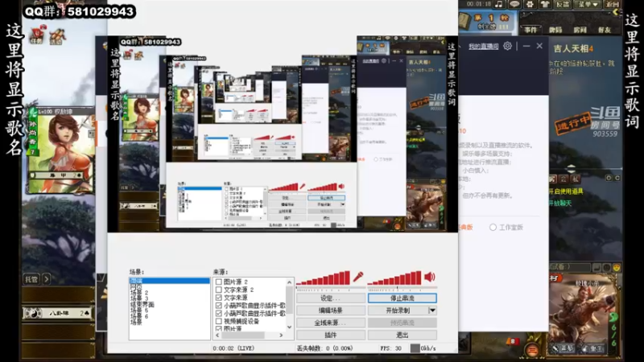Toggle 图片源 2 source checkbox
This screenshot has height=362, width=644.
tap(219, 282)
